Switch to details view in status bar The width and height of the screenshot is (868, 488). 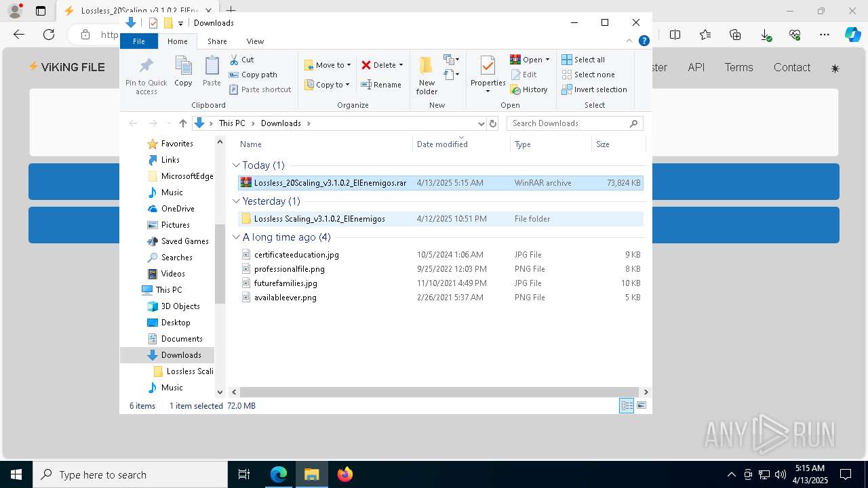(x=627, y=405)
